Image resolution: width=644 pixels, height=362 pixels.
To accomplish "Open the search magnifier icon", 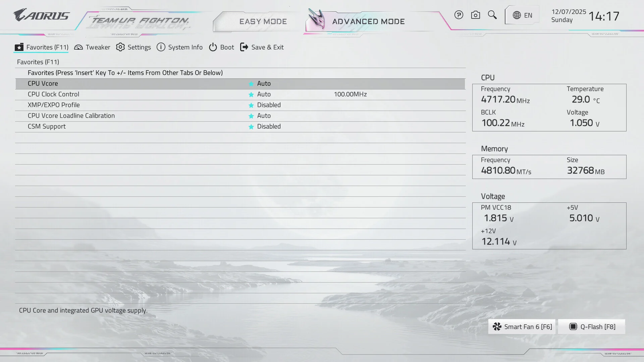I will [492, 15].
